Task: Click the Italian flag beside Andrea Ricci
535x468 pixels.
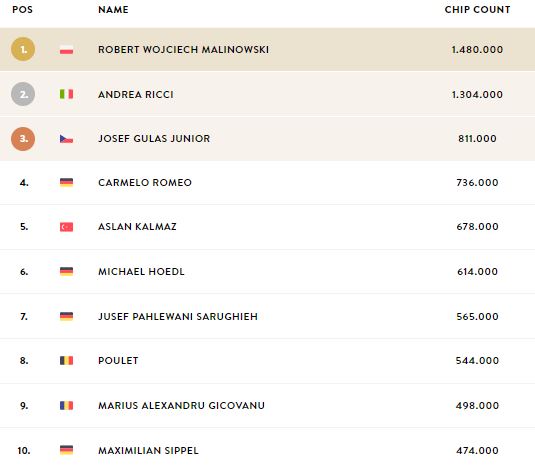Action: pyautogui.click(x=66, y=94)
